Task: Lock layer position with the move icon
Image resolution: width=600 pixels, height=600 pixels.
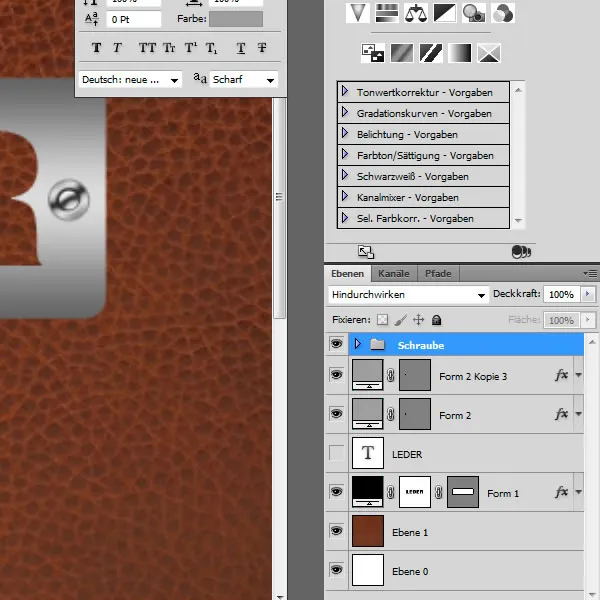Action: pyautogui.click(x=418, y=320)
